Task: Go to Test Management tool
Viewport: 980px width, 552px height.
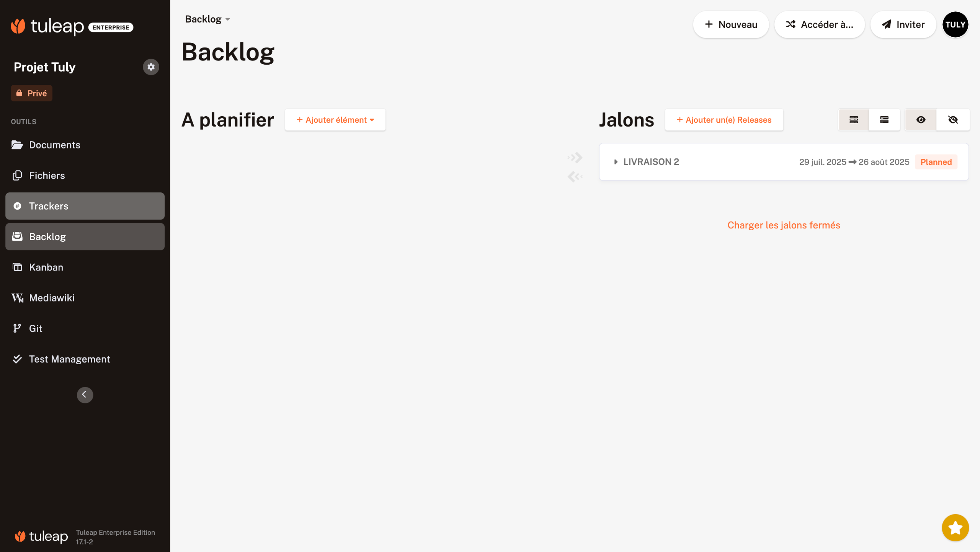Action: [x=69, y=359]
